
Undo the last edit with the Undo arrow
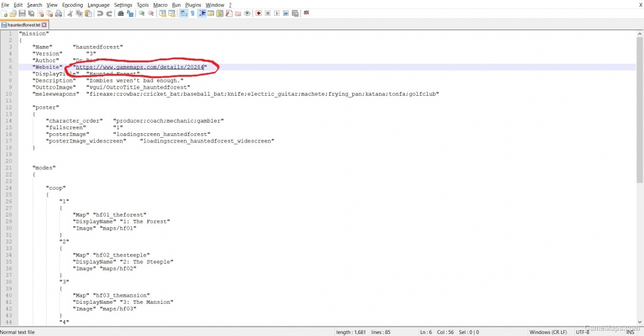pos(100,14)
